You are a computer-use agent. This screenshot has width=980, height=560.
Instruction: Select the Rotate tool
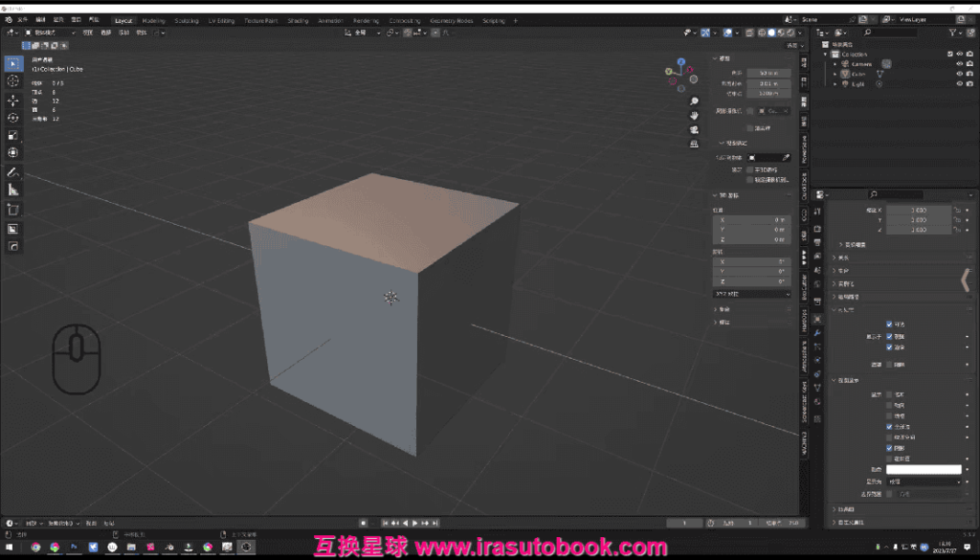13,118
